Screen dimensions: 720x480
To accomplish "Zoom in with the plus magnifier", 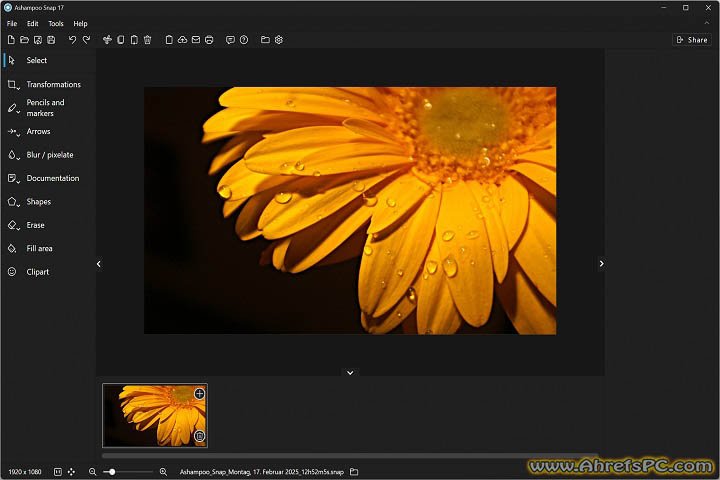I will [x=163, y=472].
